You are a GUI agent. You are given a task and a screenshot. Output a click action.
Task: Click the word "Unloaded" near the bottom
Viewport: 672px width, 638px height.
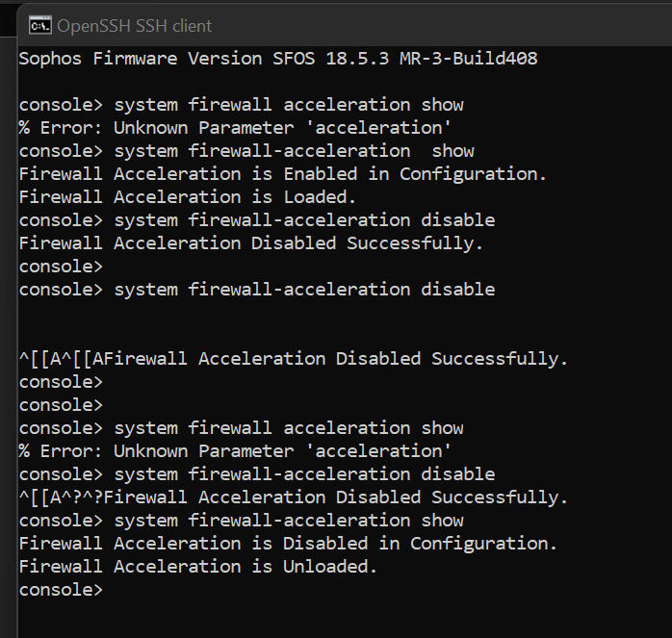330,566
